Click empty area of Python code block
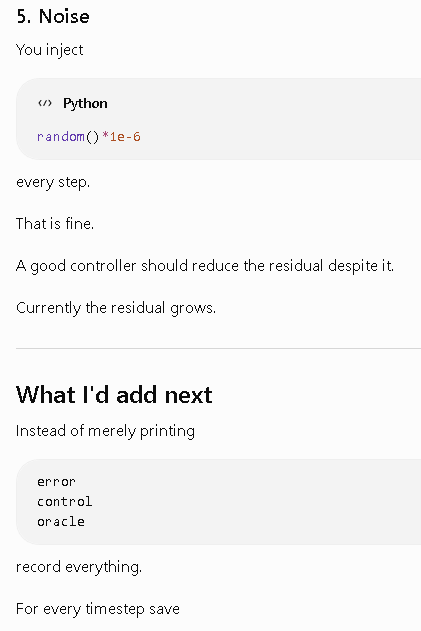421x631 pixels. click(282, 121)
